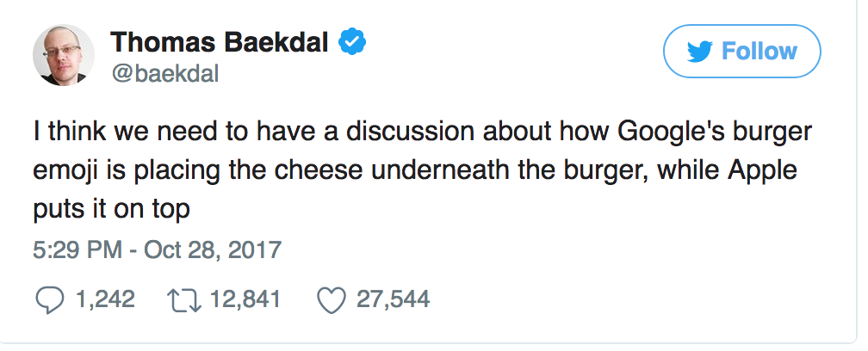The width and height of the screenshot is (868, 351).
Task: Open the 5:29 PM time link
Action: pos(75,250)
